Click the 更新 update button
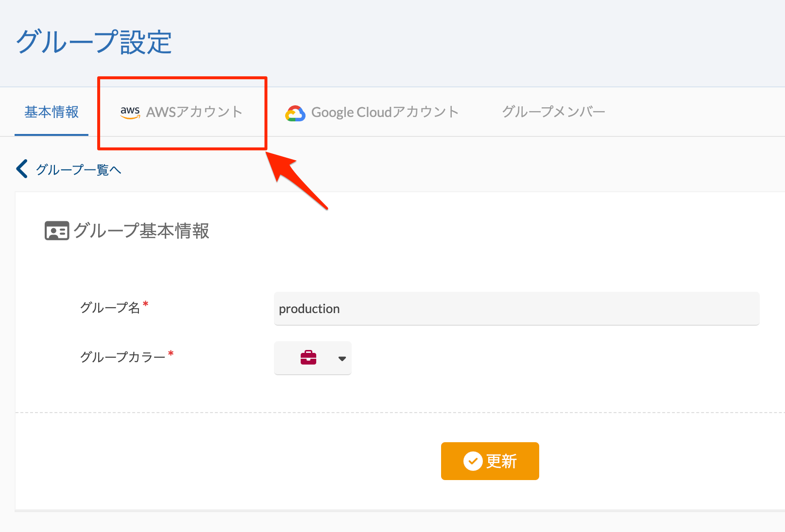 click(490, 461)
